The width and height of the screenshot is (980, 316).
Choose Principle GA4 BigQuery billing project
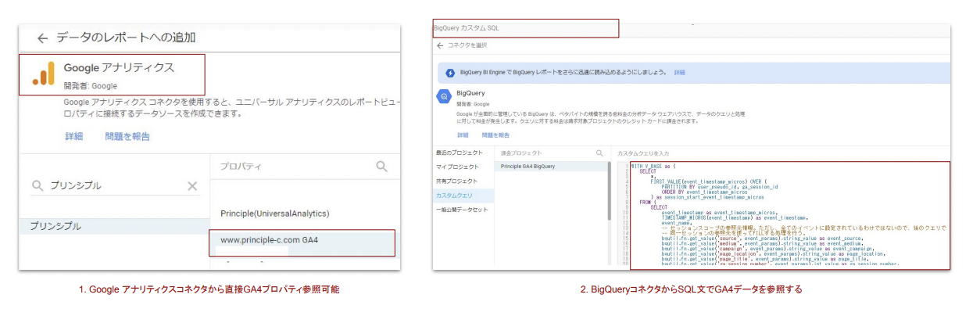click(528, 167)
